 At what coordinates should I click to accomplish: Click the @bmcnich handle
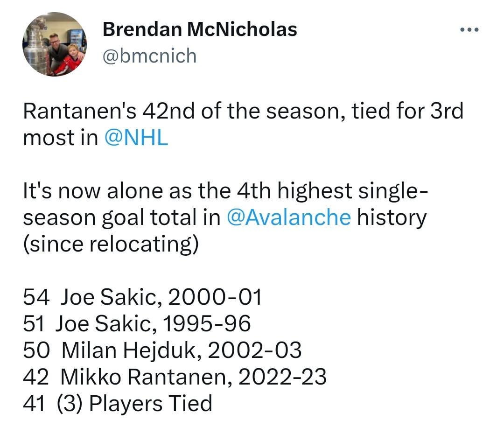149,56
